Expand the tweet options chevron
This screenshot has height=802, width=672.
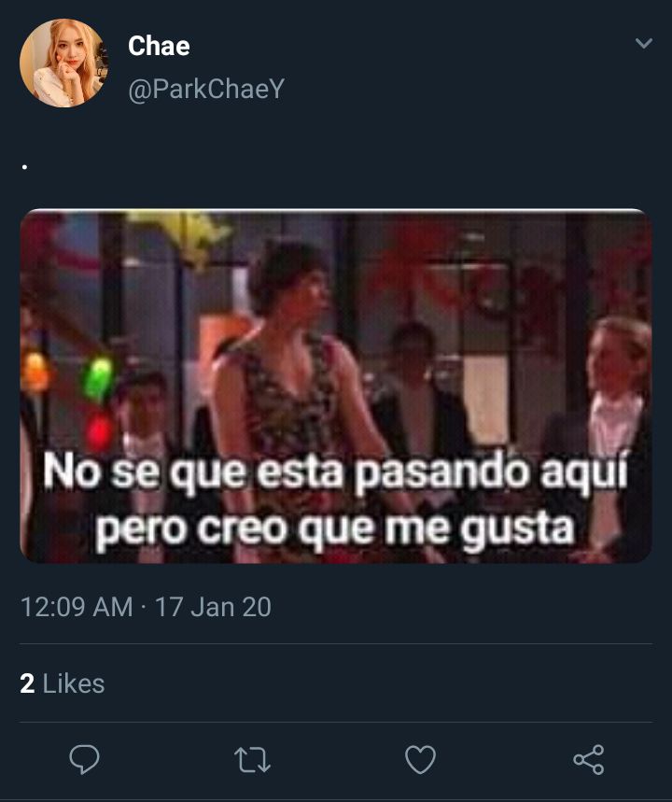pyautogui.click(x=644, y=43)
